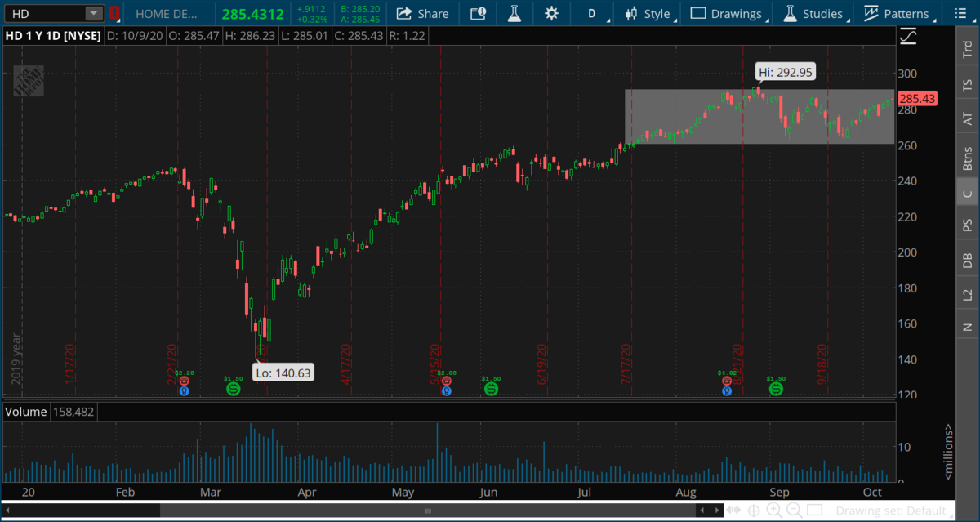
Task: Open chart settings gear icon
Action: [552, 13]
